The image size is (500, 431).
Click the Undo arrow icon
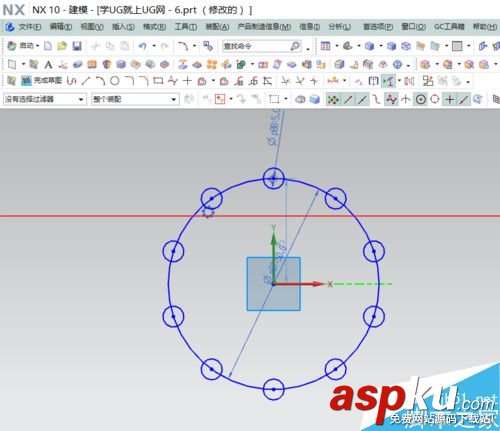point(143,46)
